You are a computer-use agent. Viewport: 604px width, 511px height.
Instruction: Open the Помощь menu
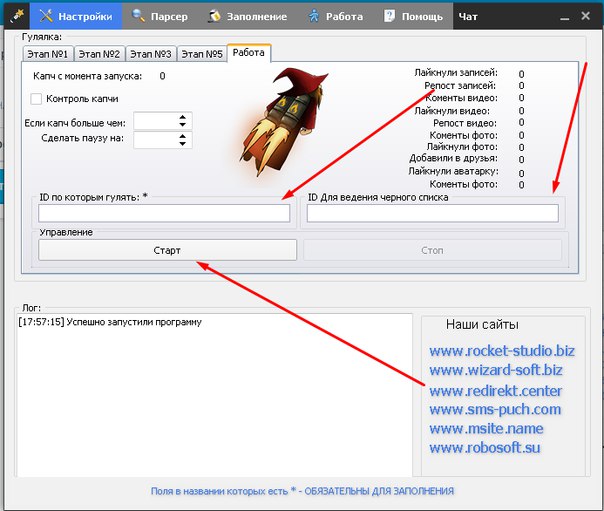tap(413, 16)
